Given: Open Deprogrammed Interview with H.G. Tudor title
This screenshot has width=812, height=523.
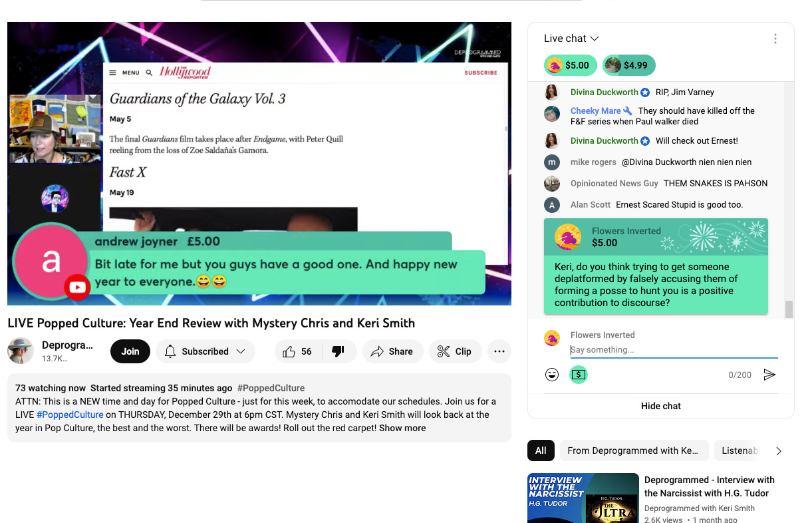Looking at the screenshot, I should point(710,486).
